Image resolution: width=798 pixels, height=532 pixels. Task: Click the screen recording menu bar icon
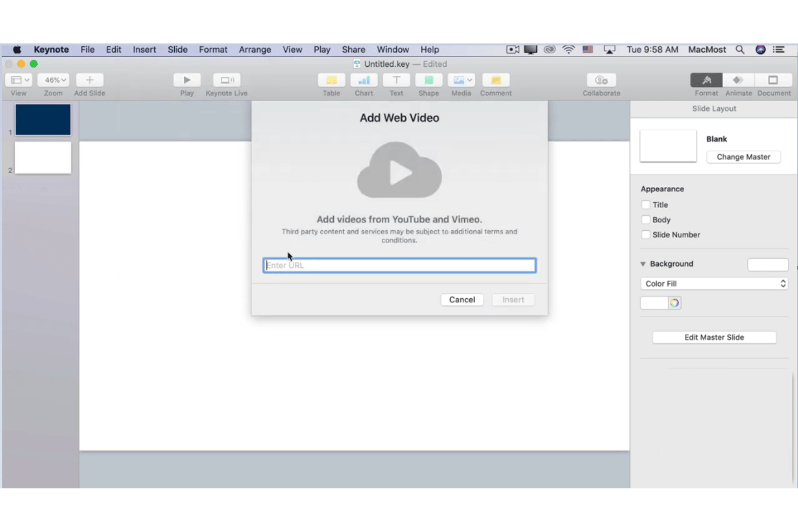[513, 50]
